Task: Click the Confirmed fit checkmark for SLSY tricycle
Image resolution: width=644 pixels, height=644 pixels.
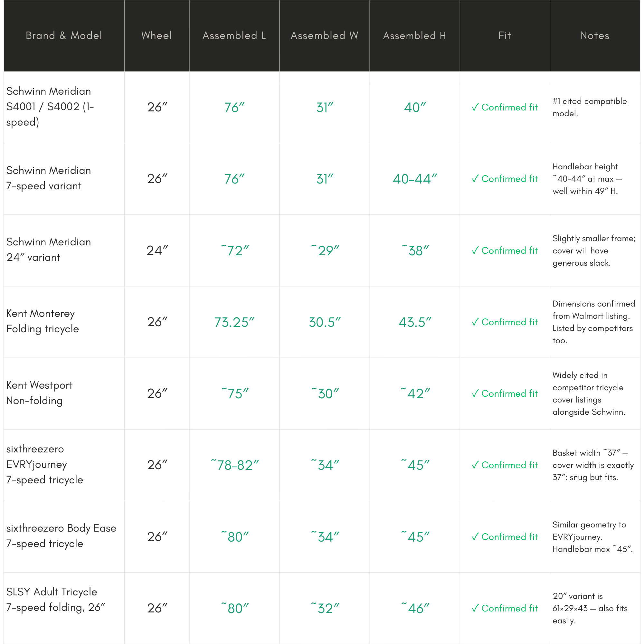Action: coord(475,608)
